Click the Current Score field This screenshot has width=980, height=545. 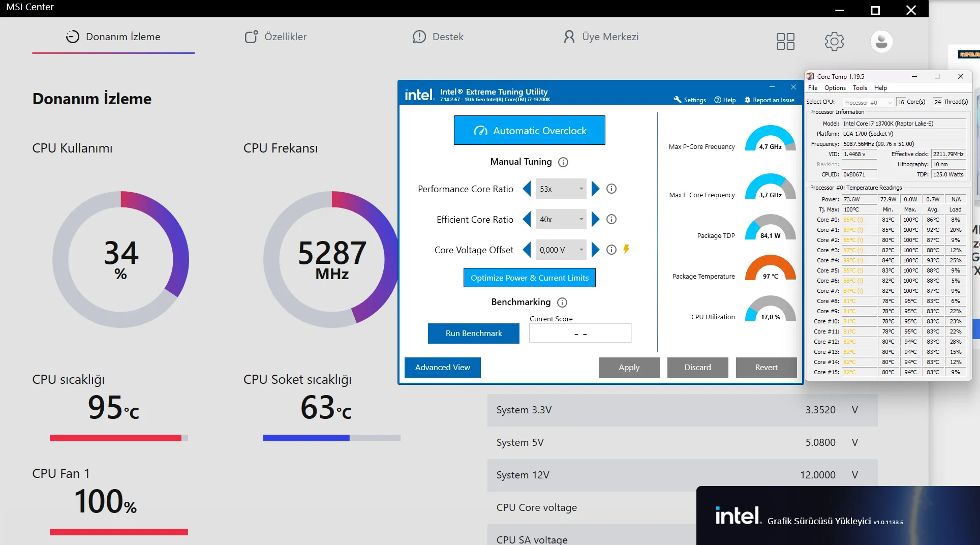click(580, 334)
